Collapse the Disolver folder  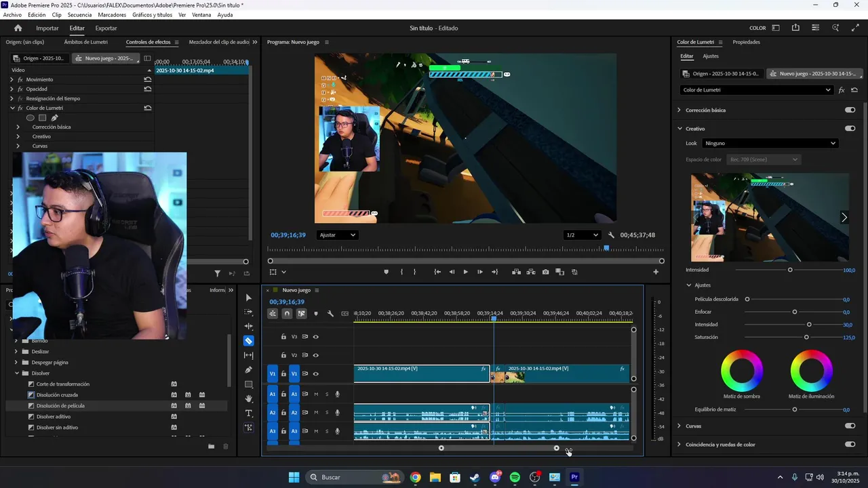coord(17,373)
